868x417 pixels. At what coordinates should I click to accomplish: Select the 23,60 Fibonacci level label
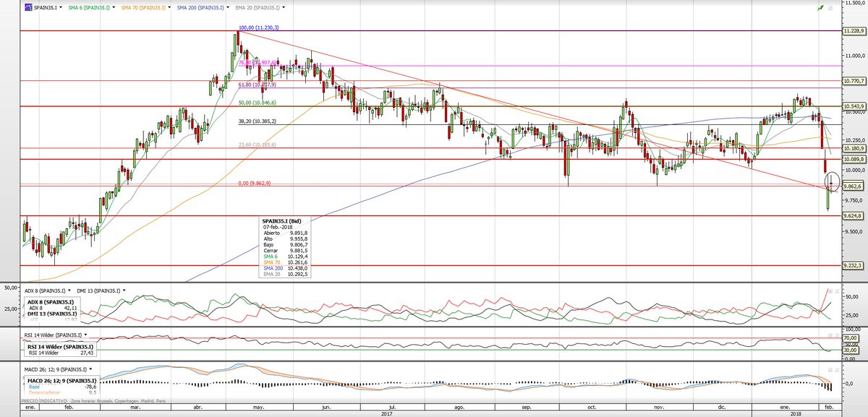point(258,145)
